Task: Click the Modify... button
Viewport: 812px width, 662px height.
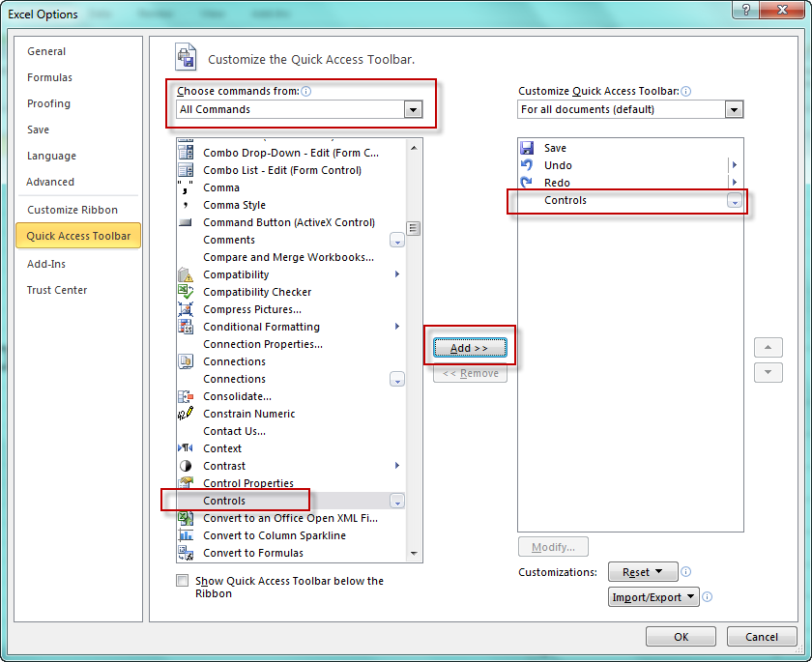Action: [x=553, y=547]
